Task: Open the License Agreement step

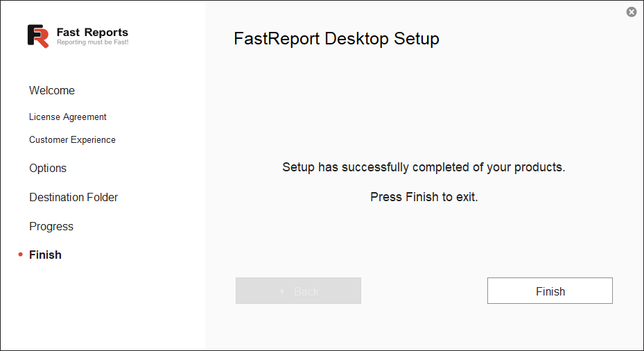Action: point(68,117)
